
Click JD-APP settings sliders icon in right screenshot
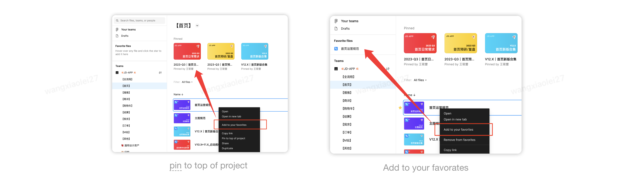(x=388, y=69)
